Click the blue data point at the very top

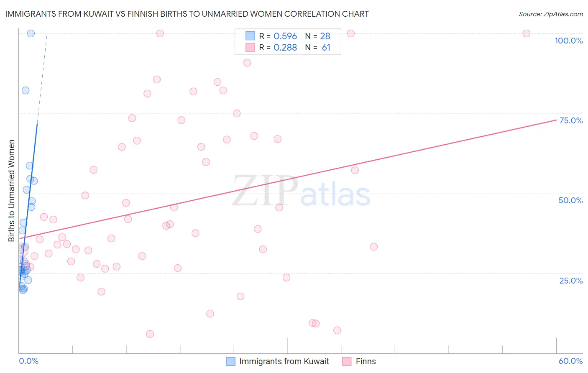31,33
